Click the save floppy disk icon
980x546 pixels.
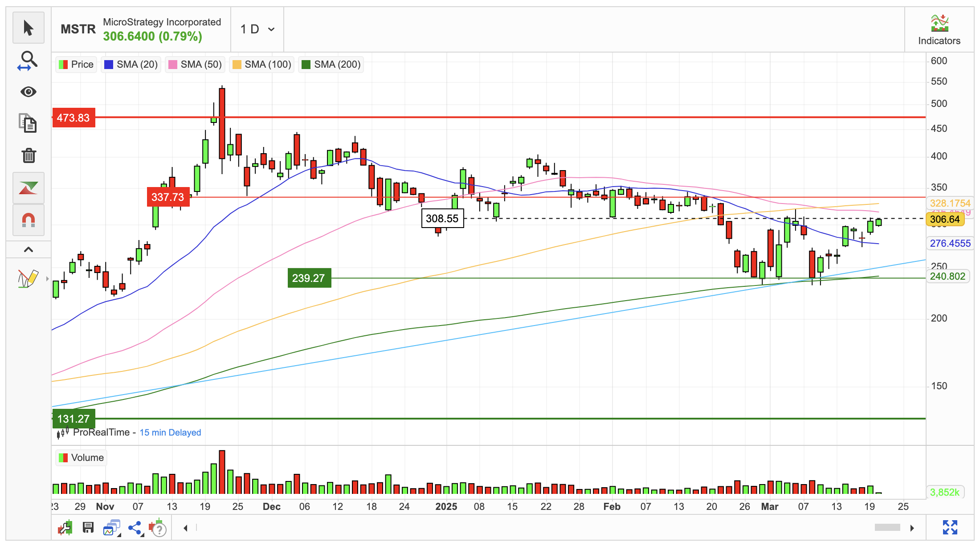tap(88, 528)
